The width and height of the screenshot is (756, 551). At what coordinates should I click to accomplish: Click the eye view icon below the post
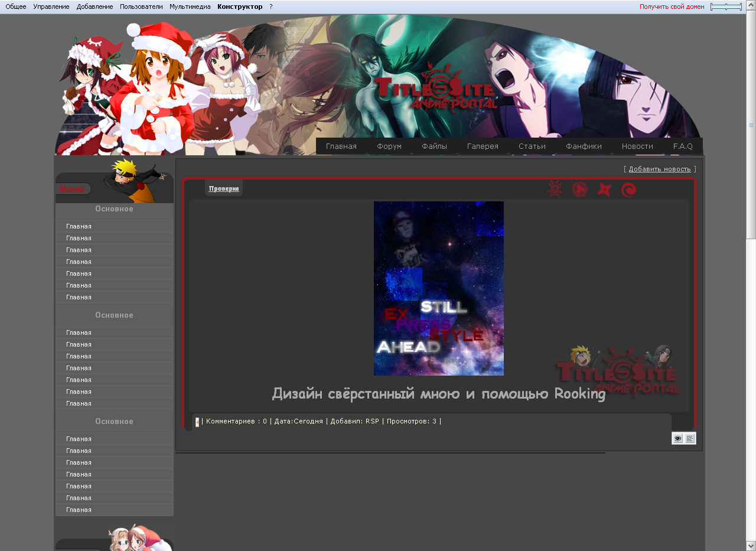pyautogui.click(x=677, y=438)
